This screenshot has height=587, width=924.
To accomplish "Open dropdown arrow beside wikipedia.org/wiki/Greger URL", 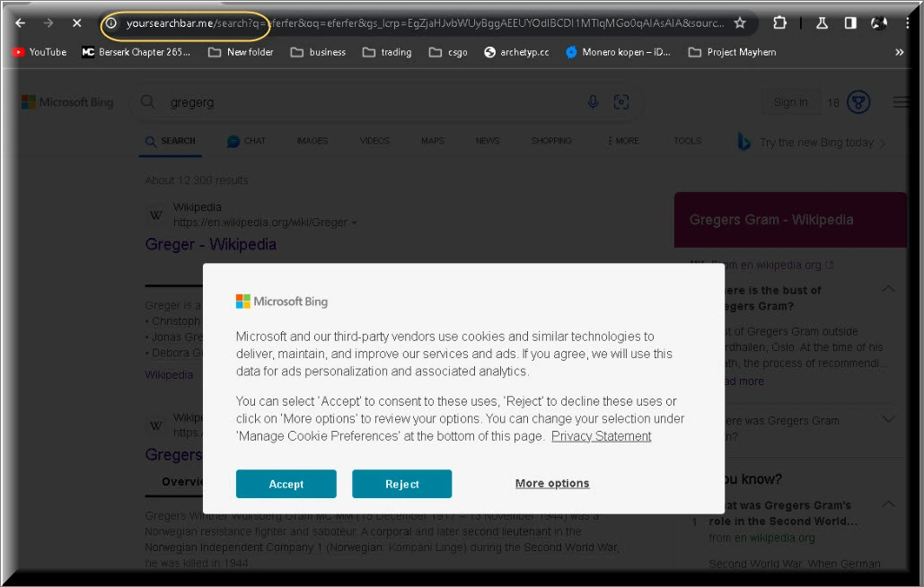I will click(354, 223).
